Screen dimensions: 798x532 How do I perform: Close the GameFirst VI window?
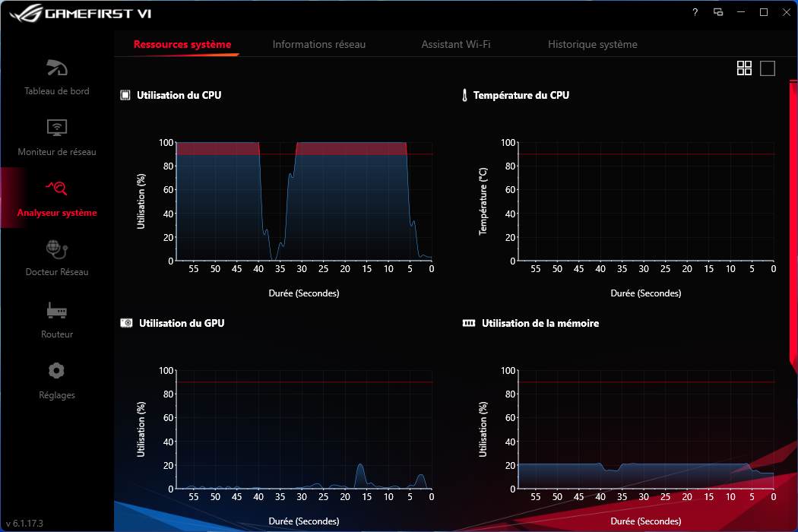pyautogui.click(x=787, y=12)
